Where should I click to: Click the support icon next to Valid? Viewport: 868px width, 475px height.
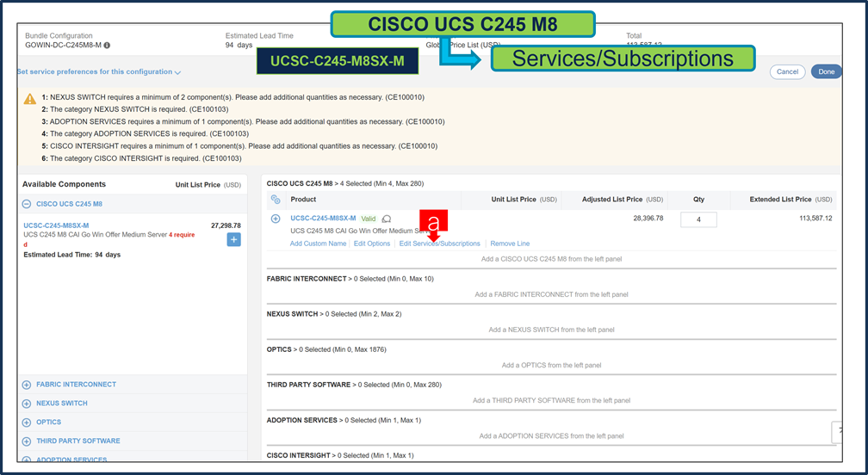pos(387,219)
